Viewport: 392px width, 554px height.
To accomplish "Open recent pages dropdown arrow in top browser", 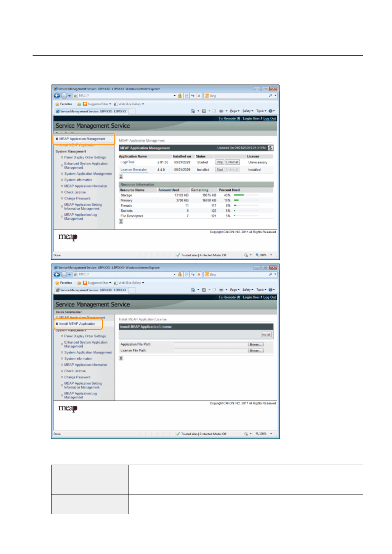I will (x=70, y=96).
